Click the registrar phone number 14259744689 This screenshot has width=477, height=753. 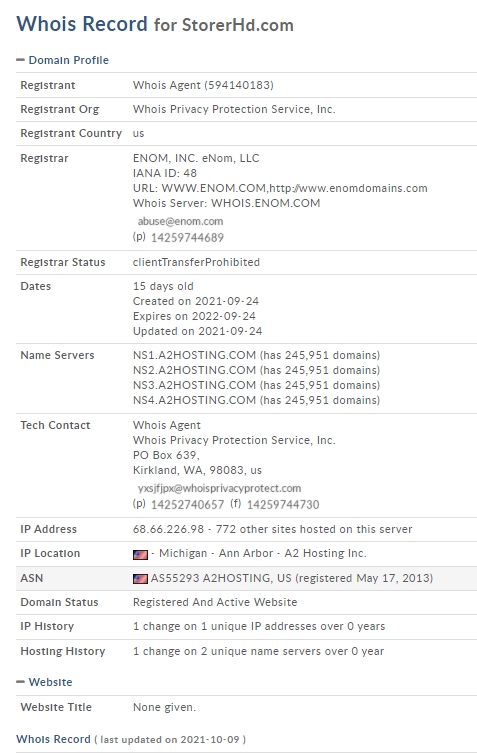pos(187,238)
